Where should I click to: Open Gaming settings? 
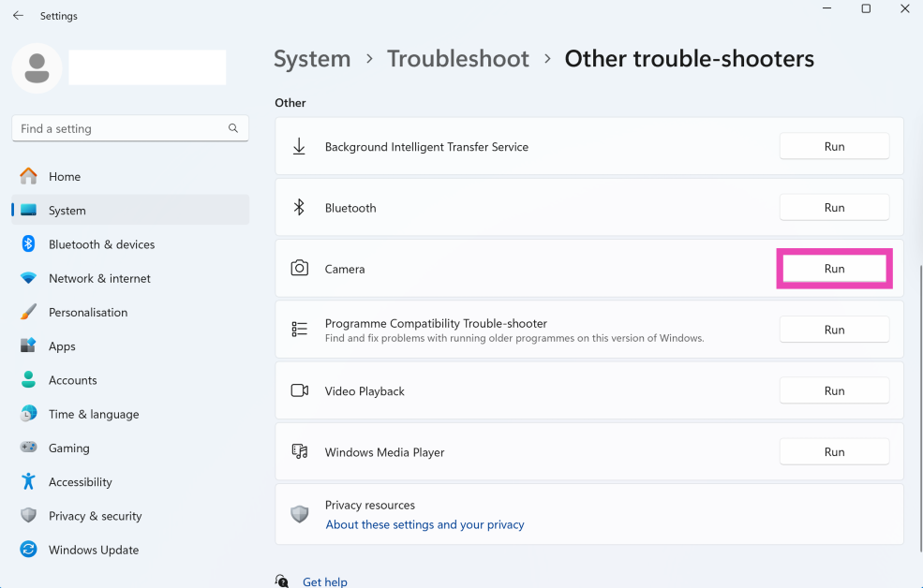tap(69, 448)
